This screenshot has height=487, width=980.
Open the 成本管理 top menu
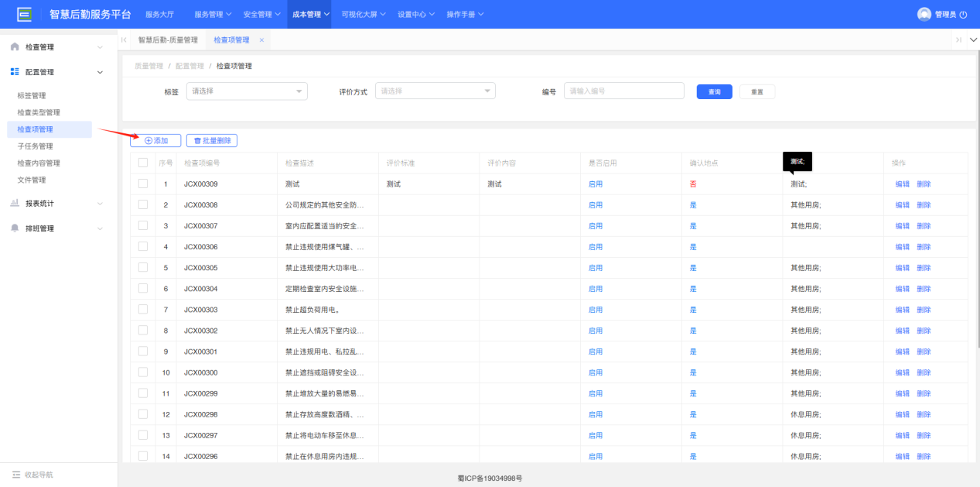pyautogui.click(x=311, y=15)
